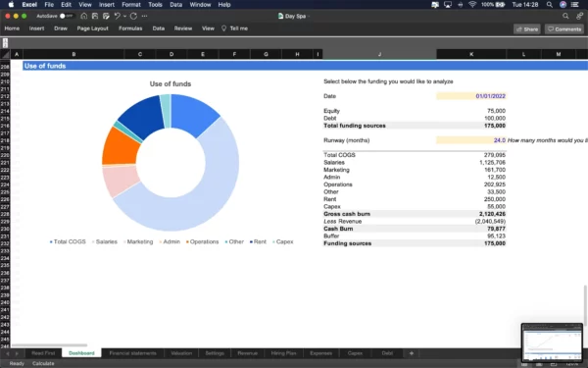The height and width of the screenshot is (368, 588).
Task: Click the Save icon in quick access toolbar
Action: pyautogui.click(x=95, y=16)
